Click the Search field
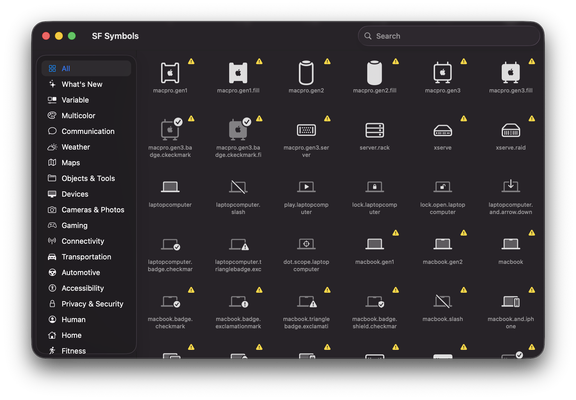Screen dimensions: 576x400 449,36
